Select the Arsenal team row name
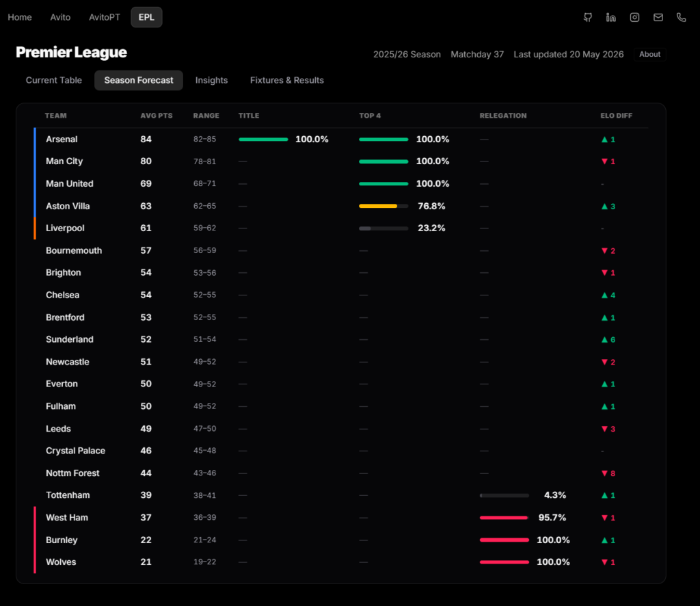The image size is (700, 606). (62, 140)
